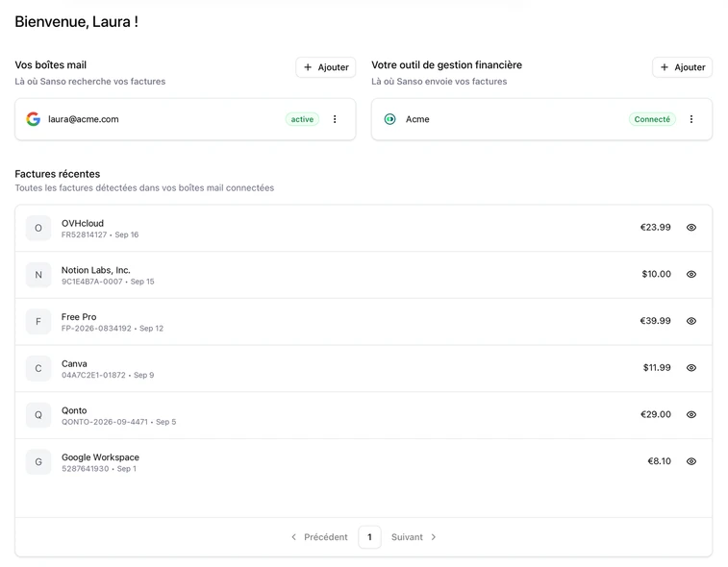This screenshot has width=728, height=567.
Task: Click invoice reference 5287641930 • Sep 1
Action: (99, 469)
